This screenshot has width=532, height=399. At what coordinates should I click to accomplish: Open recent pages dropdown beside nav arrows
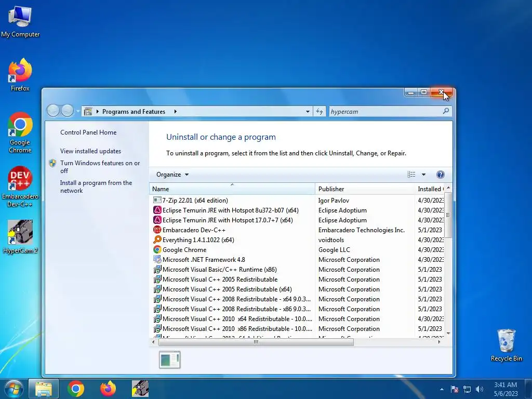tap(78, 111)
